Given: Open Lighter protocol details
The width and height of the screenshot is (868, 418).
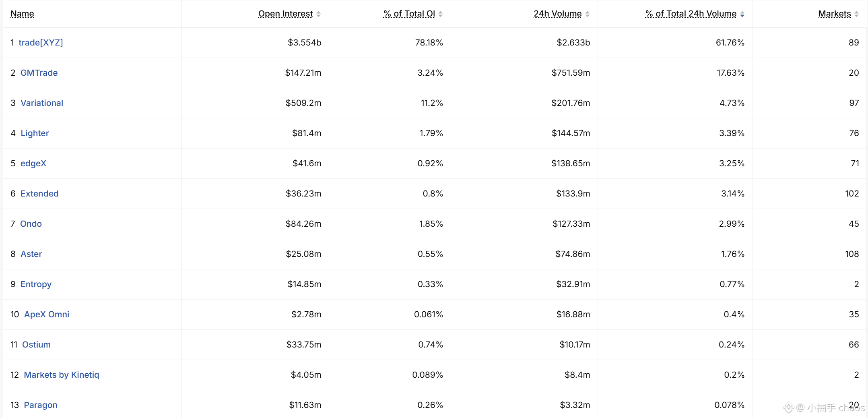Looking at the screenshot, I should coord(35,133).
